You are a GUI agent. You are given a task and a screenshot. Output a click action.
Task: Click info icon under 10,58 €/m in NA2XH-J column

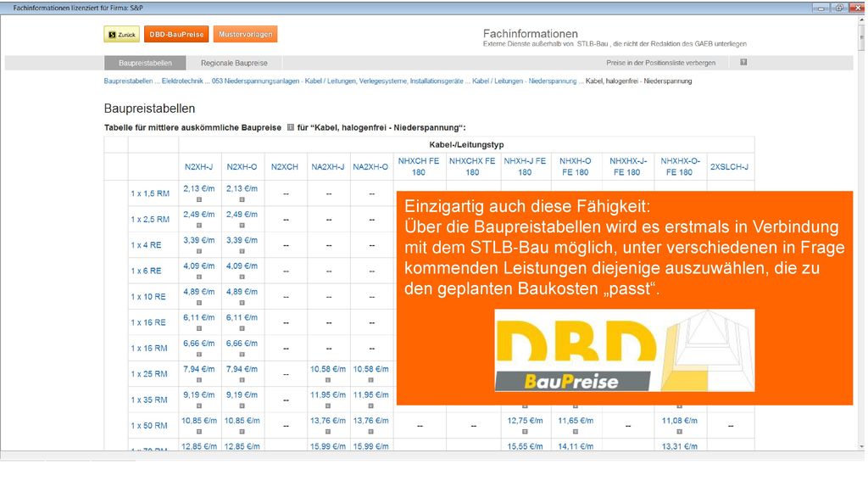328,380
